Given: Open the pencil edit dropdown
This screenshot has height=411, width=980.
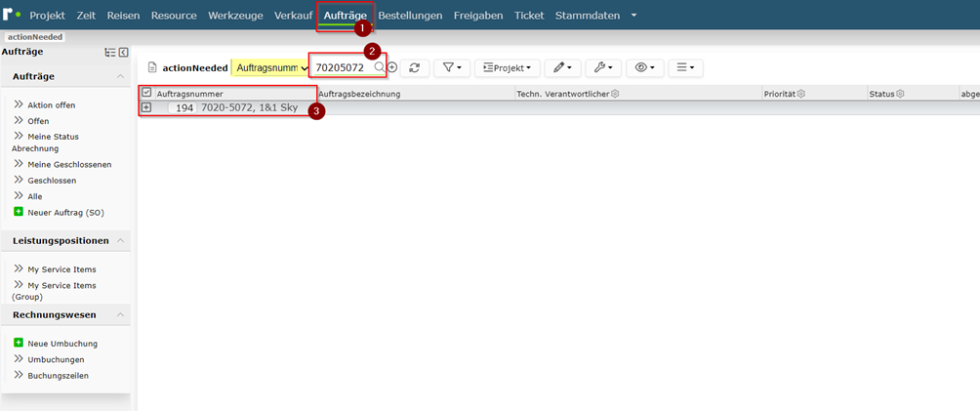Looking at the screenshot, I should coord(562,67).
